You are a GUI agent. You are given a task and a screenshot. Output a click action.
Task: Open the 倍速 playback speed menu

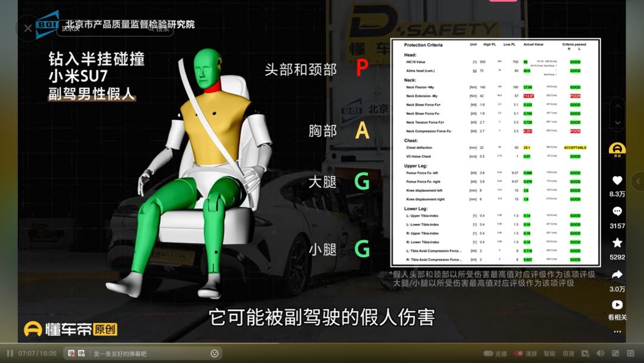[x=568, y=353]
